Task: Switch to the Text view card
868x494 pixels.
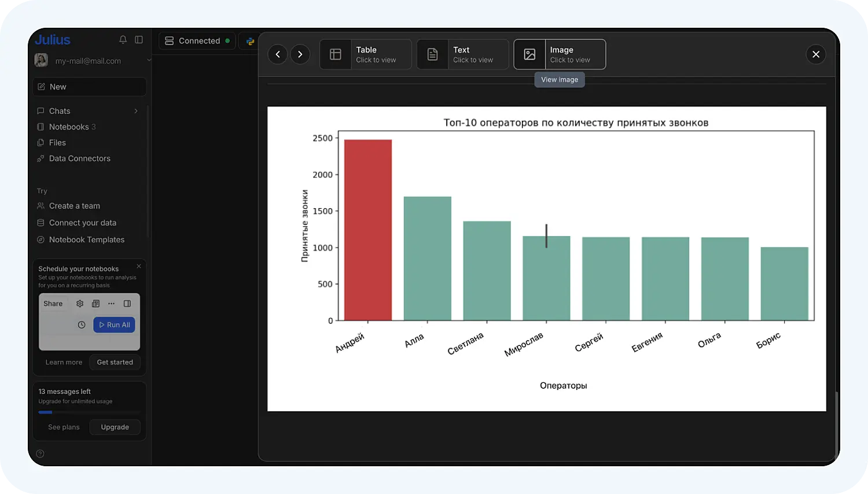Action: [463, 54]
